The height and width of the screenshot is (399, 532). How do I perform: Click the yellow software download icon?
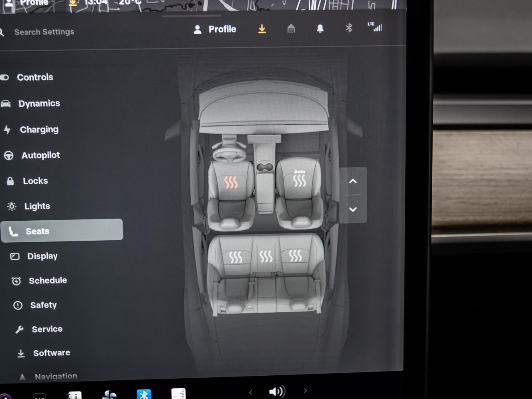[262, 29]
